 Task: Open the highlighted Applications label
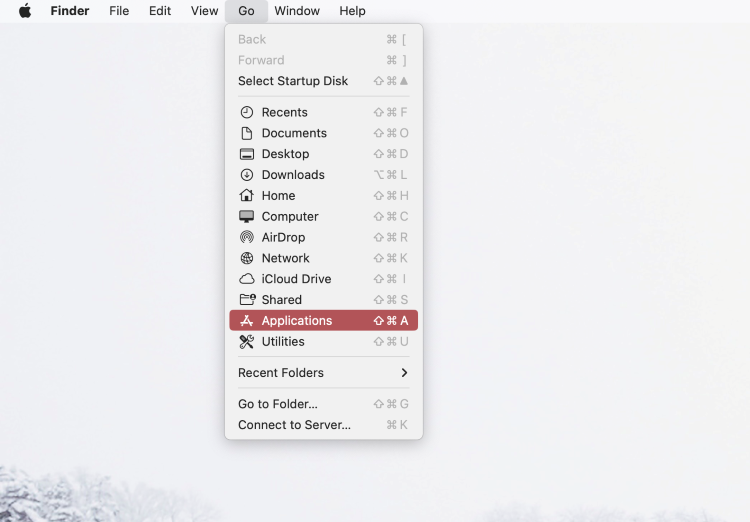point(297,321)
